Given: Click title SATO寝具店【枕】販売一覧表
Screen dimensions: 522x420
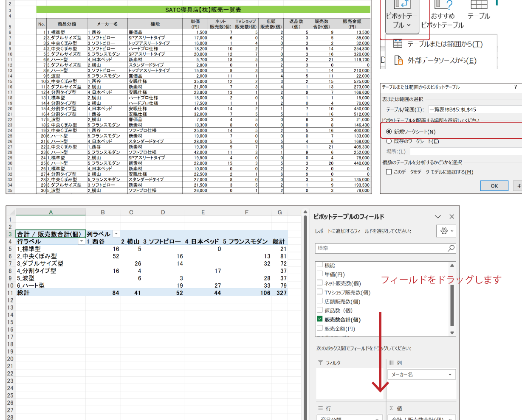Looking at the screenshot, I should tap(203, 9).
